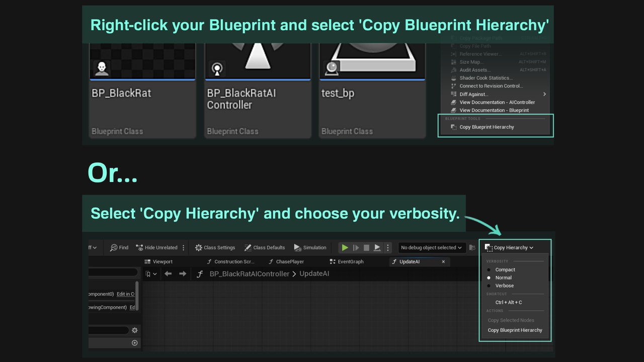Open the partially visible 'ff' dropdown in toolbar
Image resolution: width=644 pixels, height=362 pixels.
[x=93, y=247]
